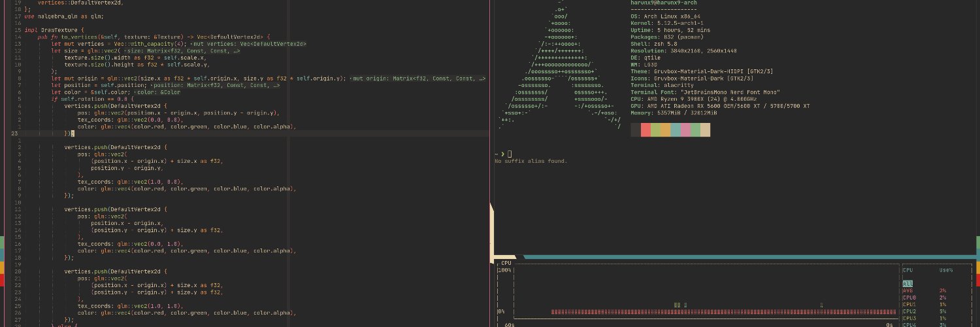Click the 'Memory: 5357MiB / 32012MiB' line
Screen dimensions: 980x327
[675, 112]
